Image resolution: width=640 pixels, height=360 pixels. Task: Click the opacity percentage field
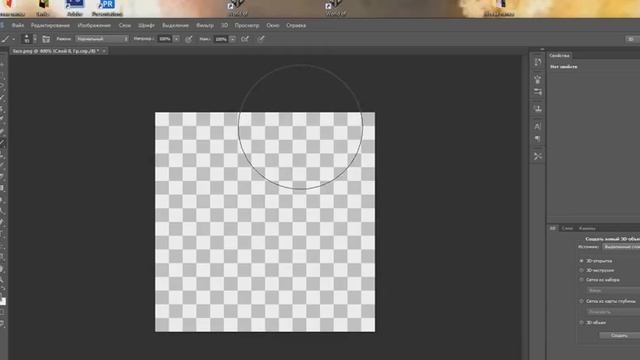164,39
